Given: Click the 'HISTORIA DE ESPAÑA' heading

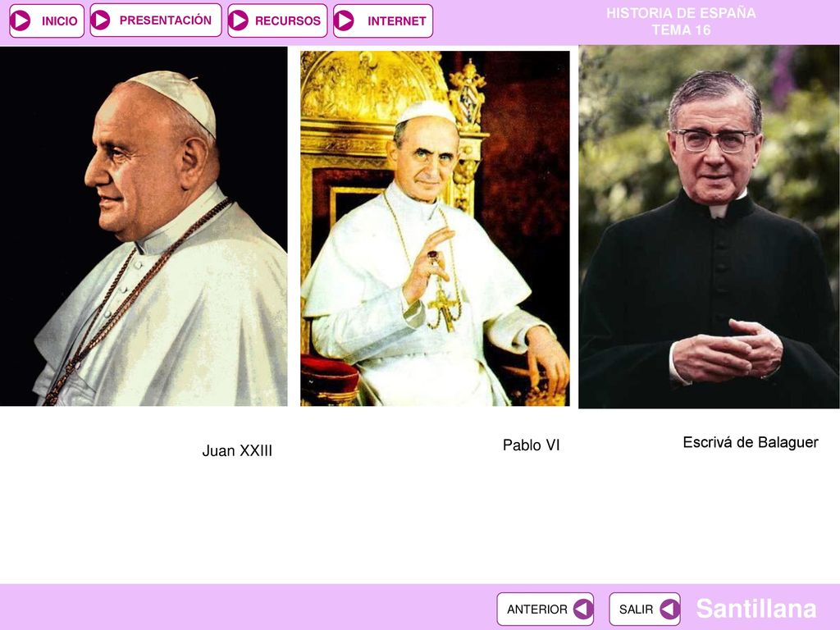Looking at the screenshot, I should 681,13.
